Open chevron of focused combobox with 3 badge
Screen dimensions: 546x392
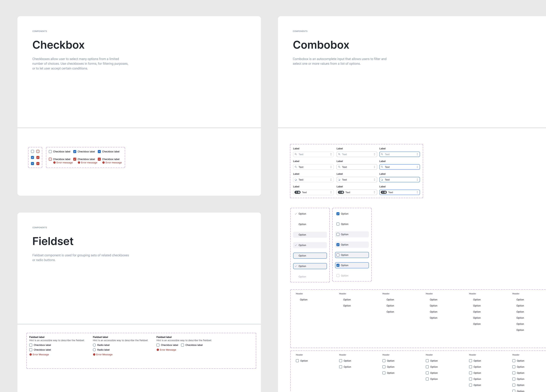click(417, 192)
